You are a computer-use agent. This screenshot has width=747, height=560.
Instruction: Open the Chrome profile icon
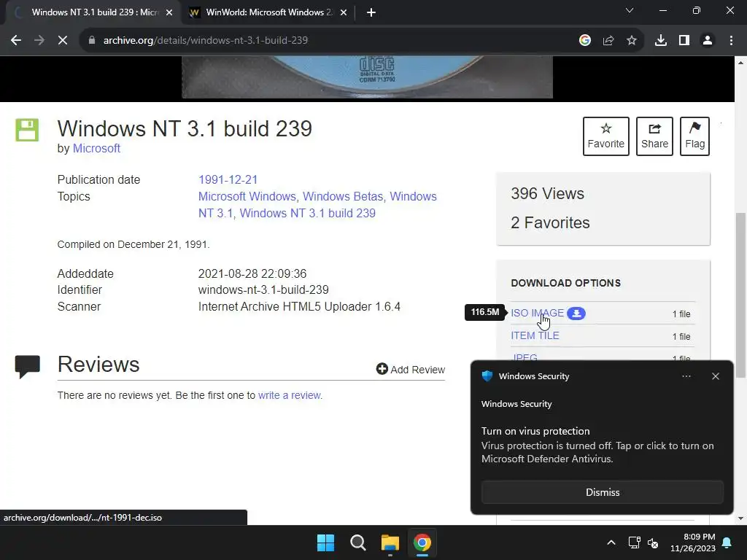pos(708,41)
